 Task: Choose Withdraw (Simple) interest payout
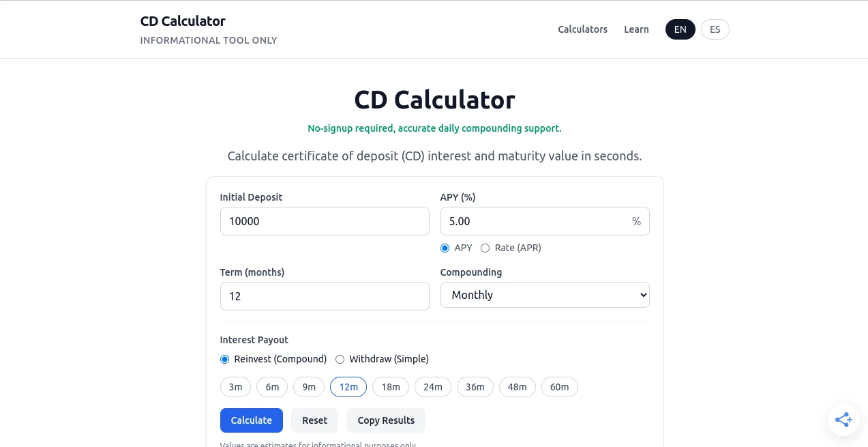(340, 359)
